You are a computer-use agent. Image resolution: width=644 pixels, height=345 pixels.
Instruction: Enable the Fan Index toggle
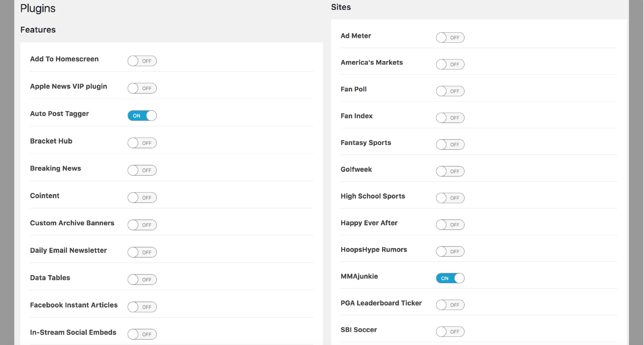pos(450,118)
